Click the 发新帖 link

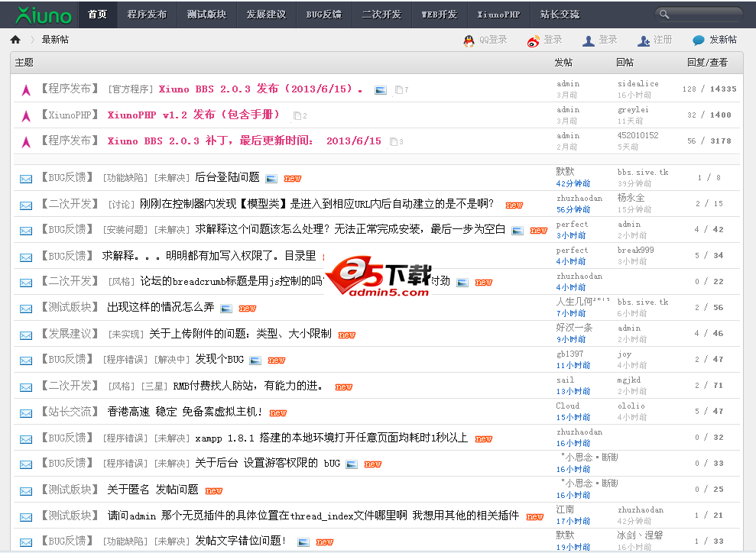722,40
